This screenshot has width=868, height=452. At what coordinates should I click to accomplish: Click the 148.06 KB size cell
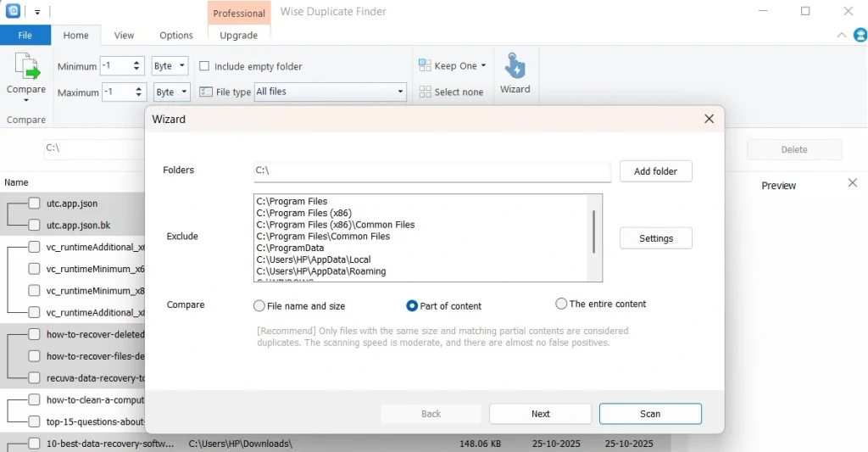coord(480,444)
